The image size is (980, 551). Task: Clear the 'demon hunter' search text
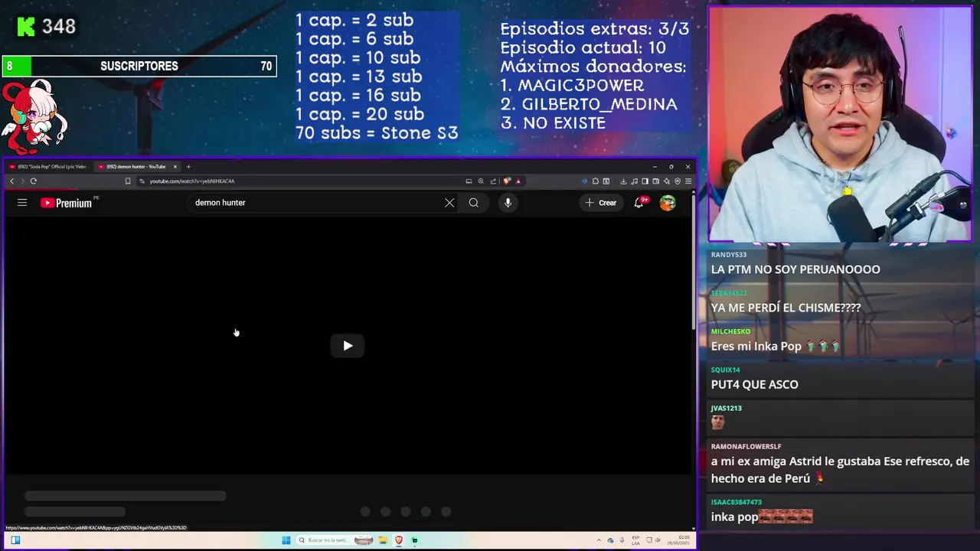[x=449, y=203]
